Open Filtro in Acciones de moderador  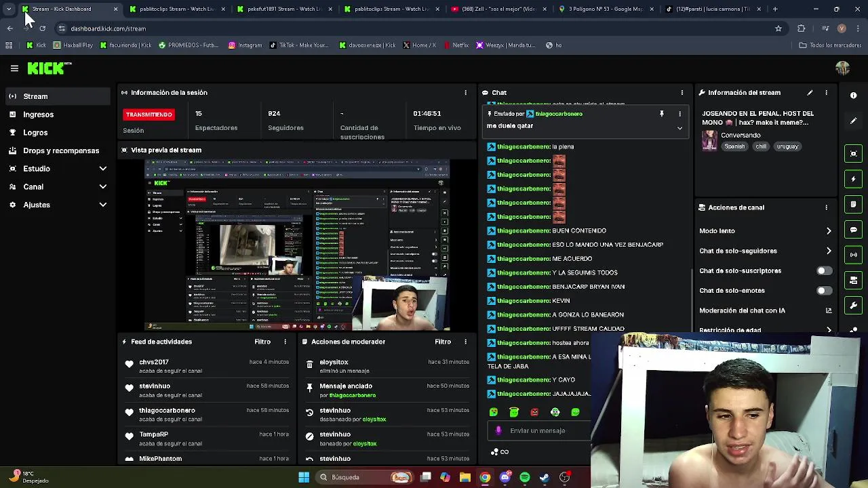(443, 342)
